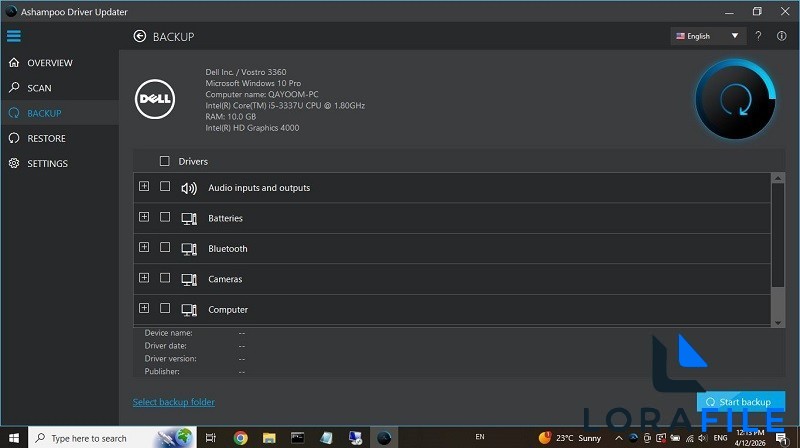Click the circular backup progress dial
This screenshot has height=448, width=800.
tap(735, 99)
